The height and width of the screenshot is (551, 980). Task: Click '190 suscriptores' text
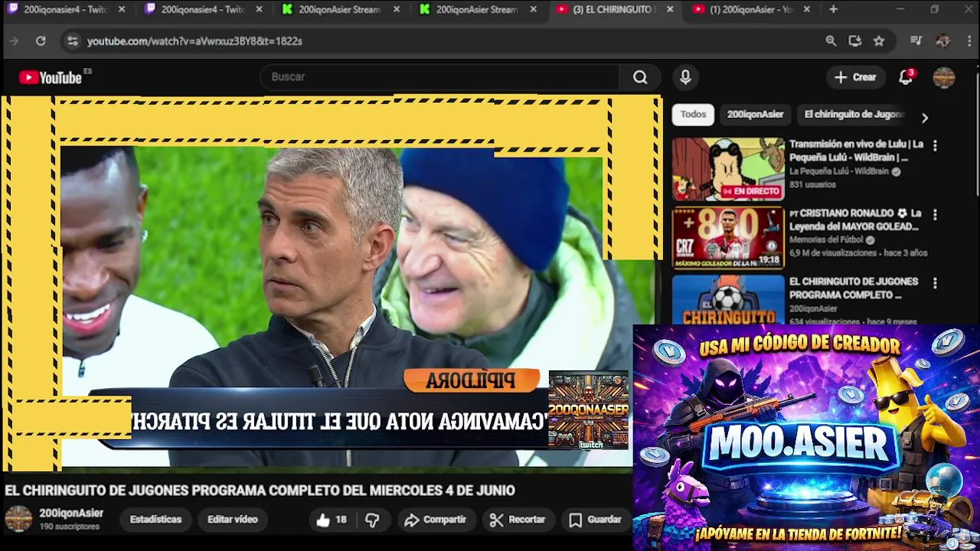pos(69,527)
